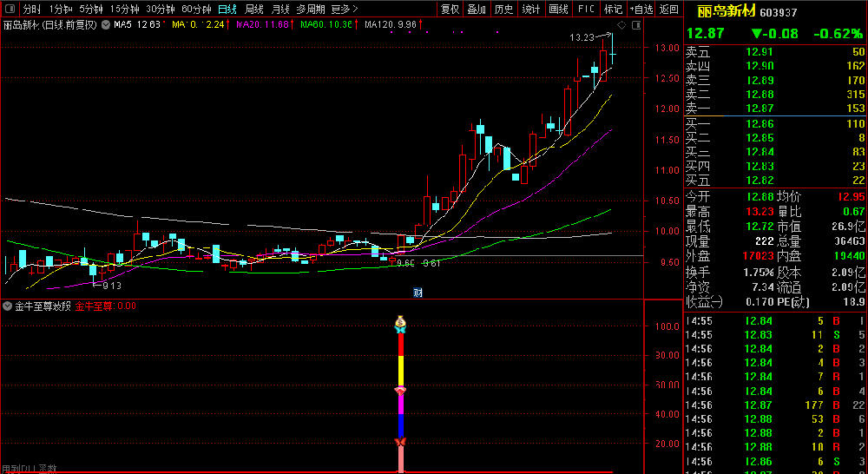Select the 60分钟 period tab
This screenshot has width=868, height=474.
click(x=196, y=9)
